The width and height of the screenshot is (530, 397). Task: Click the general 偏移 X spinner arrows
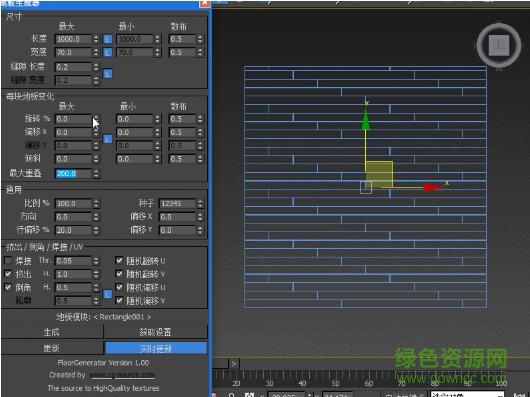(200, 217)
